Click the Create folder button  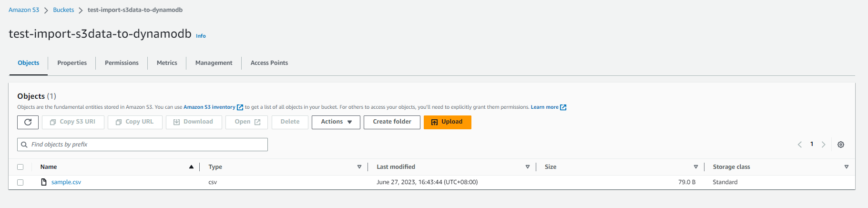coord(392,122)
